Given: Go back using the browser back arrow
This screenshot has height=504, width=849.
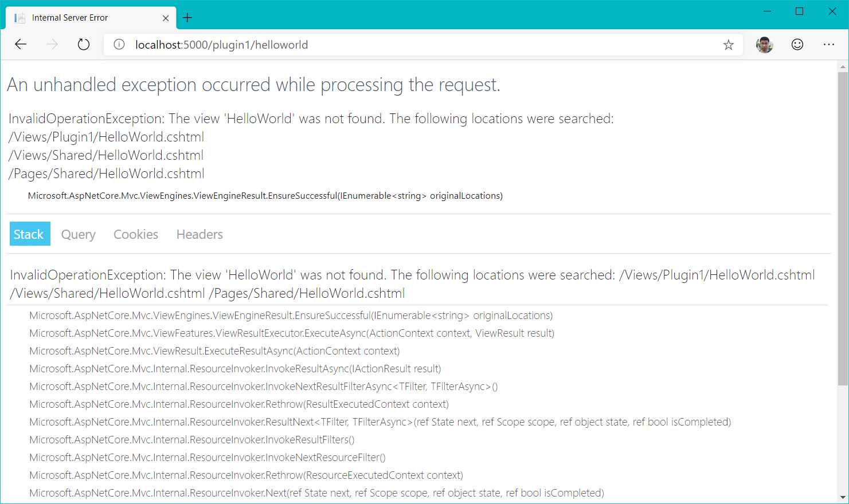Looking at the screenshot, I should pyautogui.click(x=21, y=45).
